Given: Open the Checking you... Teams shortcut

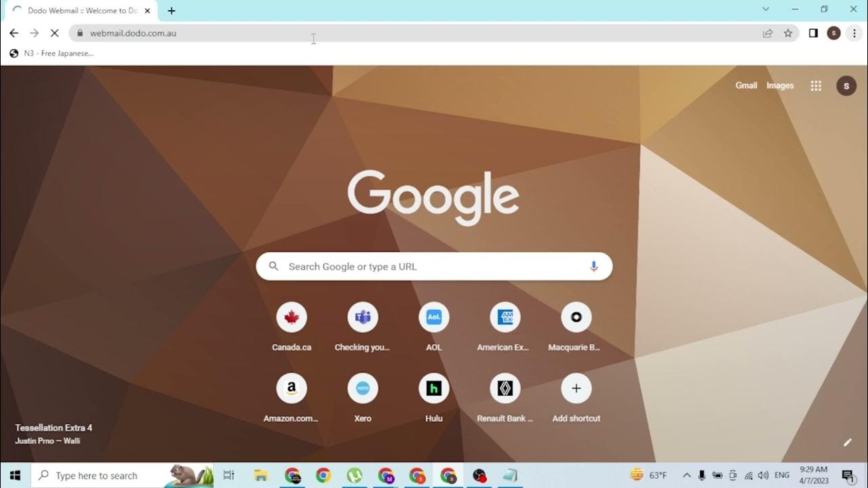Looking at the screenshot, I should point(363,327).
